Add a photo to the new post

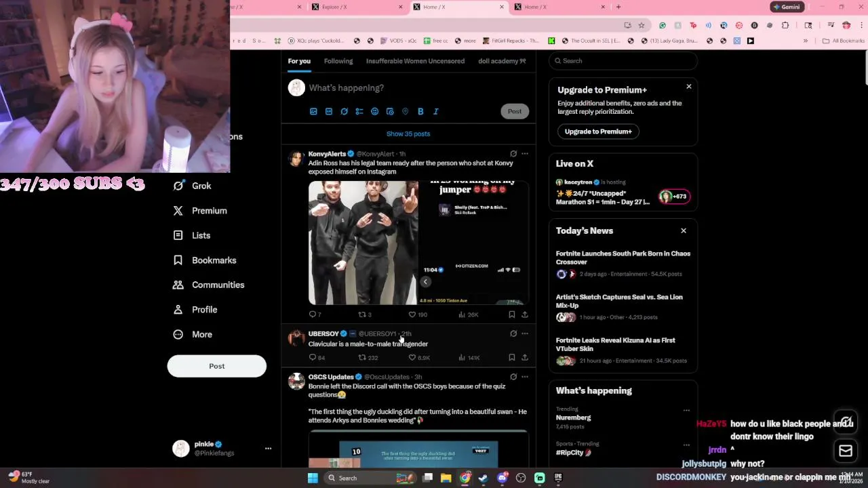point(313,111)
